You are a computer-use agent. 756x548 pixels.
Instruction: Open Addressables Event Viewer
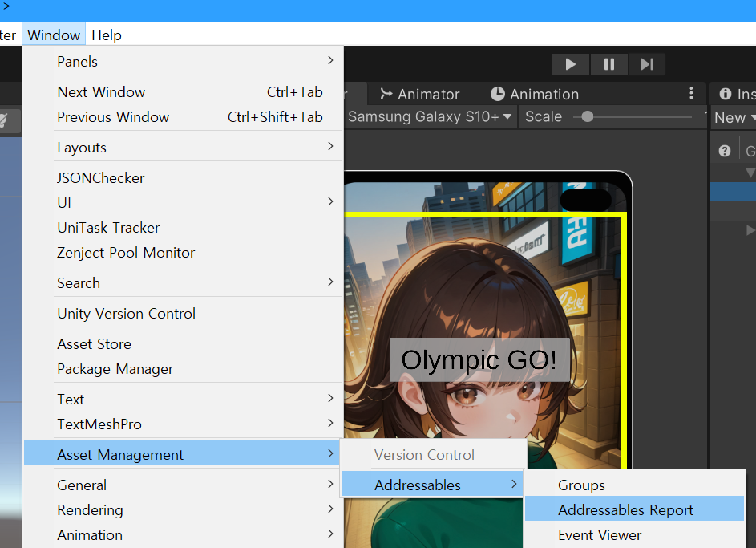click(634, 534)
